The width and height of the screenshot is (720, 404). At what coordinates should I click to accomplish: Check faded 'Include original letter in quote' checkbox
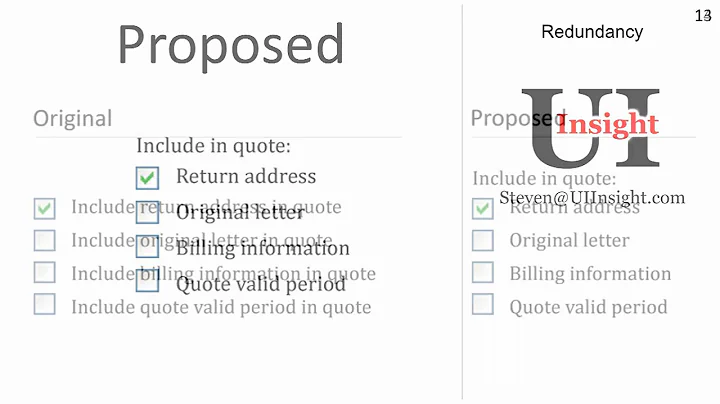point(44,240)
